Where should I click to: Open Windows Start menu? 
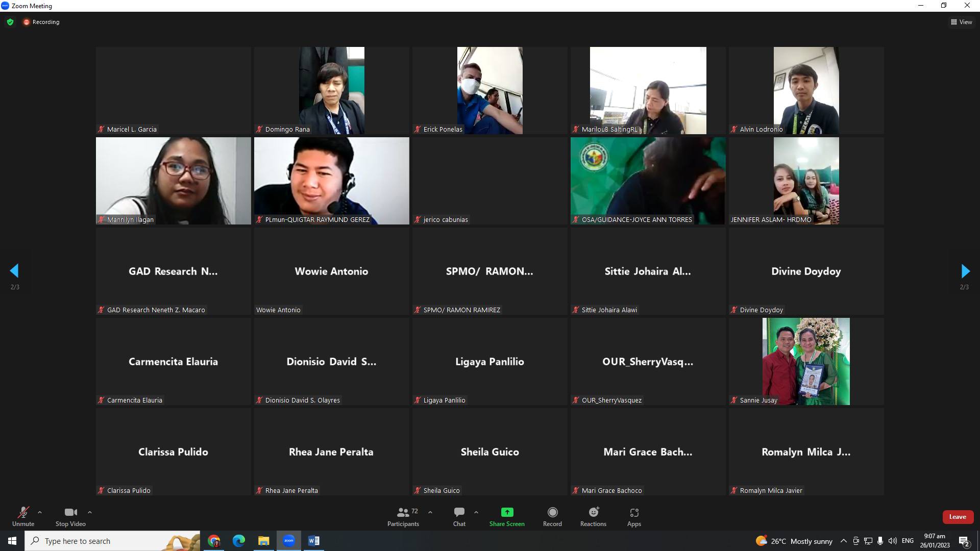coord(12,541)
